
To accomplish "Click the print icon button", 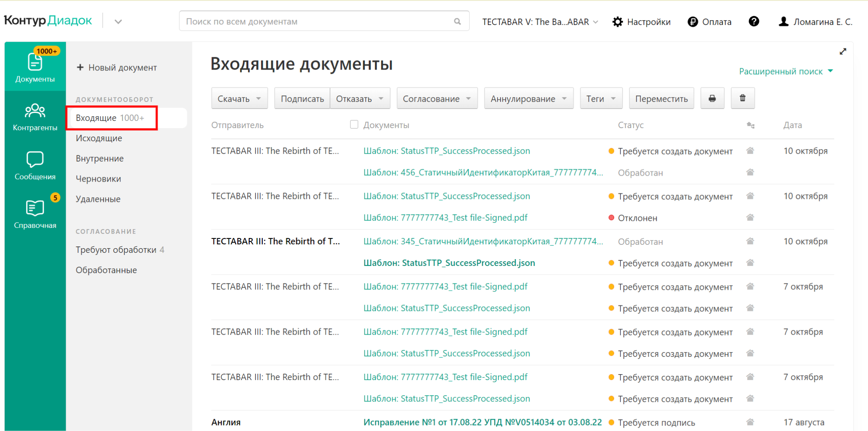I will pyautogui.click(x=712, y=98).
